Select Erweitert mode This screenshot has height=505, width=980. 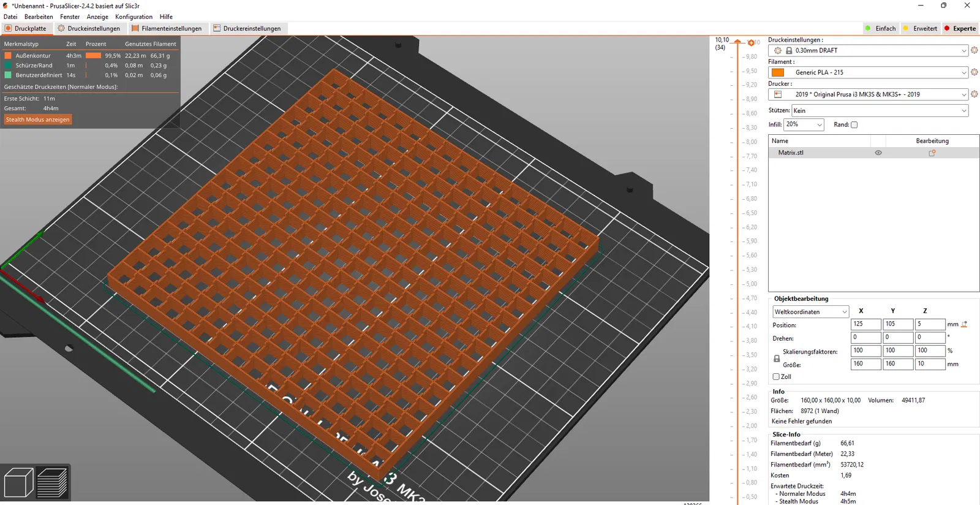[x=920, y=28]
